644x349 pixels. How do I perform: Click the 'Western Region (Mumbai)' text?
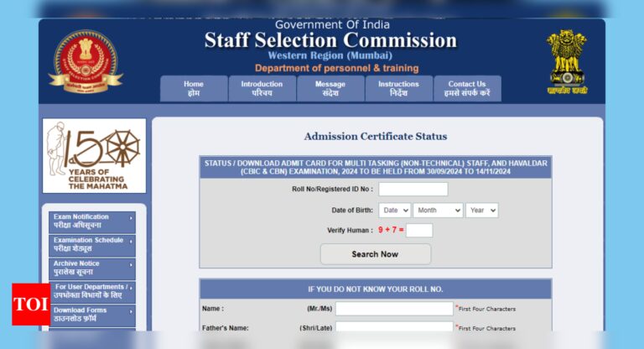[x=330, y=55]
